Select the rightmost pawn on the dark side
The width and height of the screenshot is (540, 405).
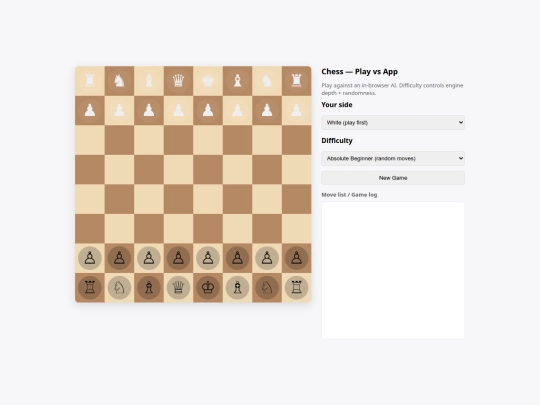pos(296,258)
